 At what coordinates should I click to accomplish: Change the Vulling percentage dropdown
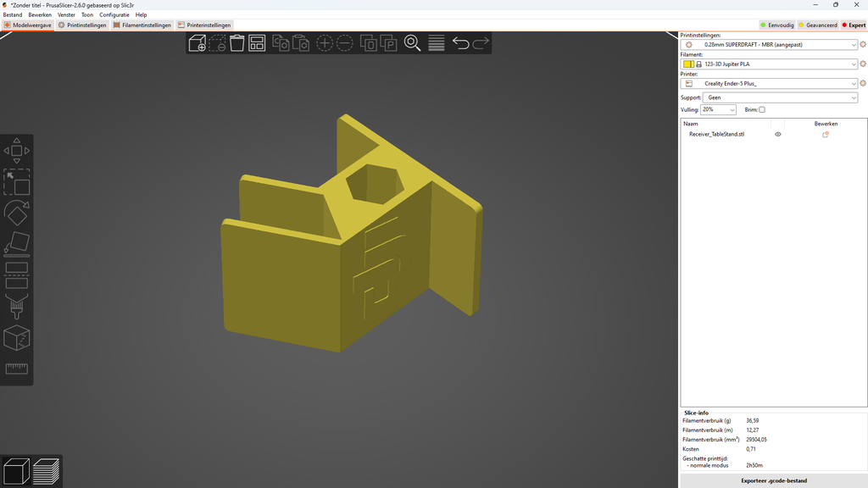coord(717,109)
